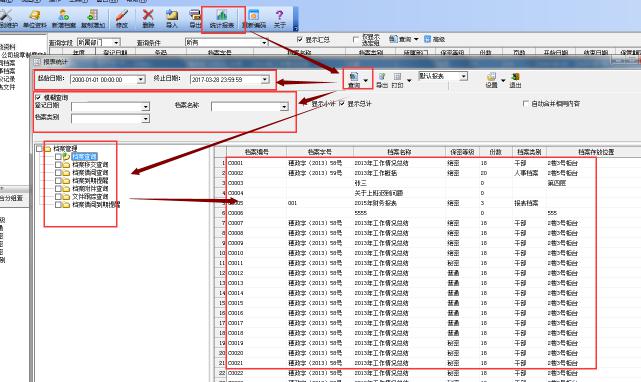Screen dimensions: 641x382
Task: Open the 查询字段 所属部门 dropdown
Action: 117,43
